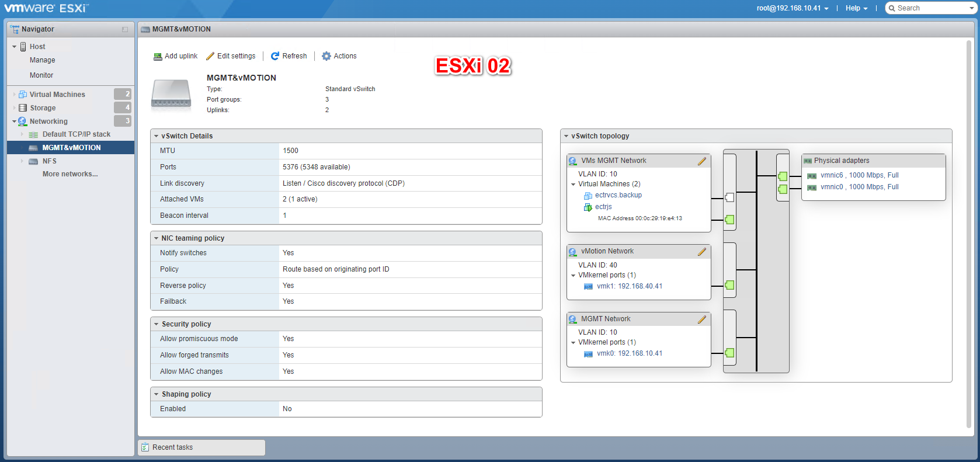Click the ectrjs running VM icon

pos(588,207)
